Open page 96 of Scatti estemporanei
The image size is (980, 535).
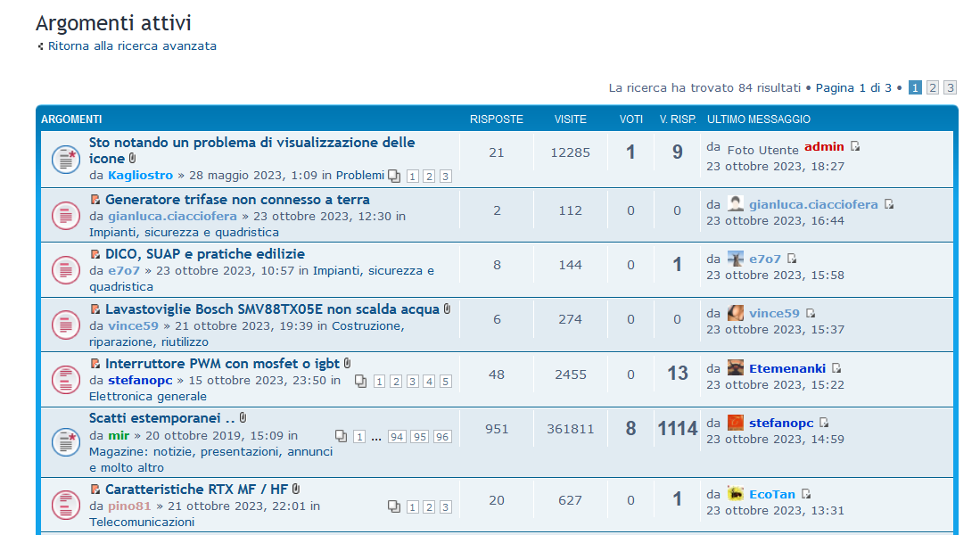point(442,437)
